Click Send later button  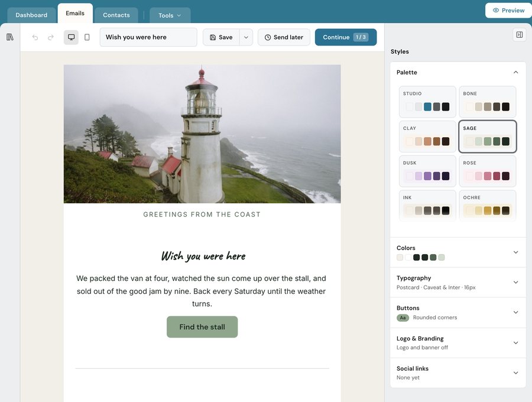pyautogui.click(x=284, y=37)
